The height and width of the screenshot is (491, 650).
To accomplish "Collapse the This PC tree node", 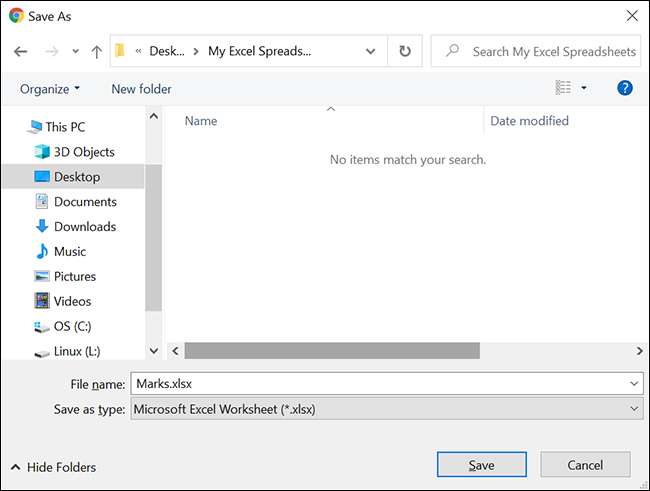I will coord(25,127).
